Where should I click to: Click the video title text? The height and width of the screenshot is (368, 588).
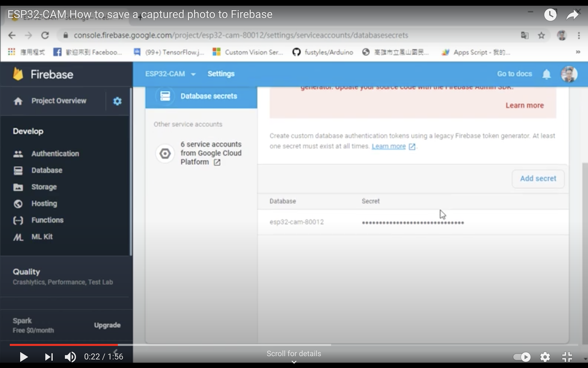140,14
